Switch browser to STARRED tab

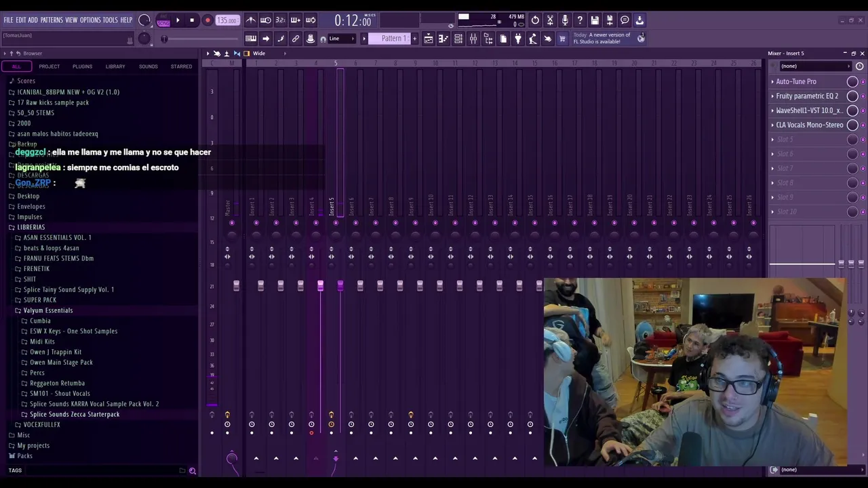(181, 66)
